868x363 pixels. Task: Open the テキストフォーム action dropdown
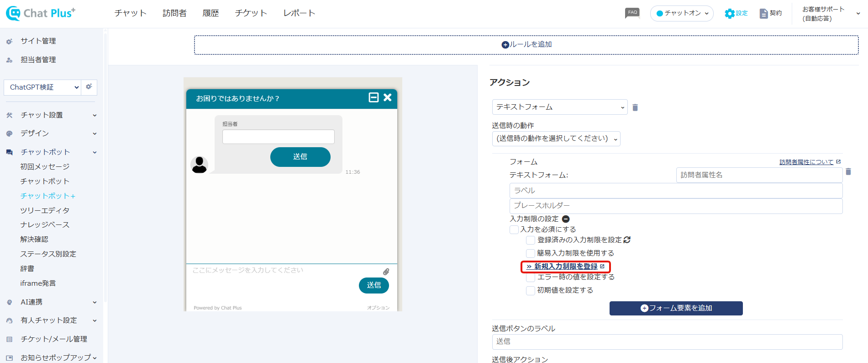(x=560, y=107)
